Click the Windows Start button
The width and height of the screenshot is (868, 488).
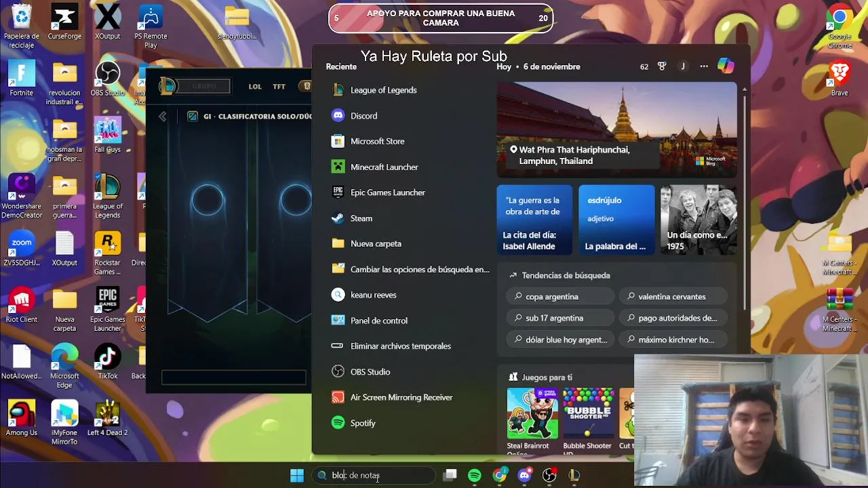coord(297,476)
